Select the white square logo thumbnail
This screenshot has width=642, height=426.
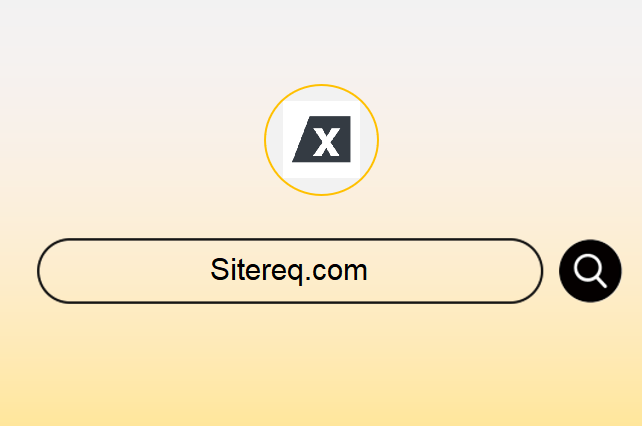321,139
